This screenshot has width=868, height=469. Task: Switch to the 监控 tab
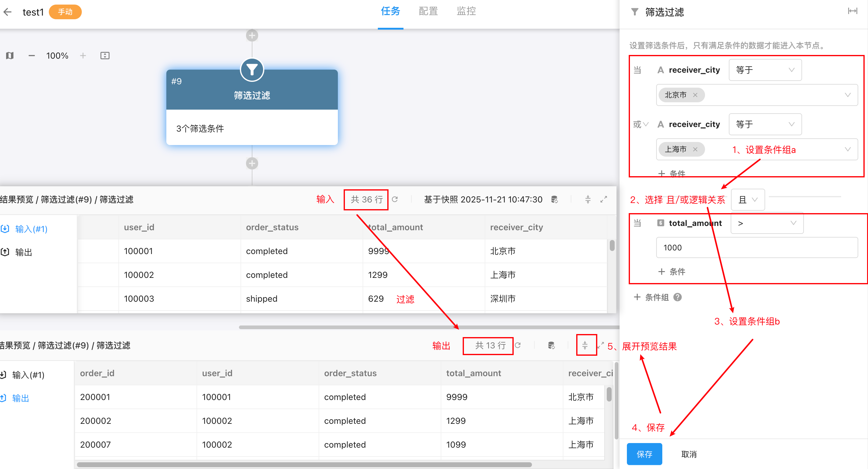click(x=466, y=12)
